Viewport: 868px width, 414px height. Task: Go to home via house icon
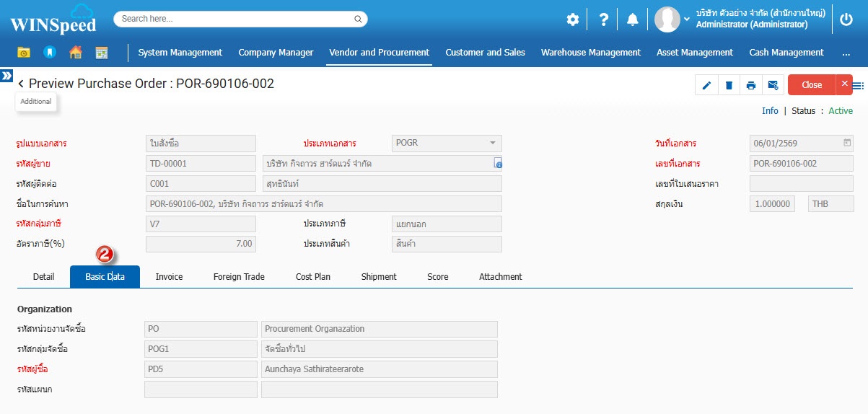pos(75,53)
